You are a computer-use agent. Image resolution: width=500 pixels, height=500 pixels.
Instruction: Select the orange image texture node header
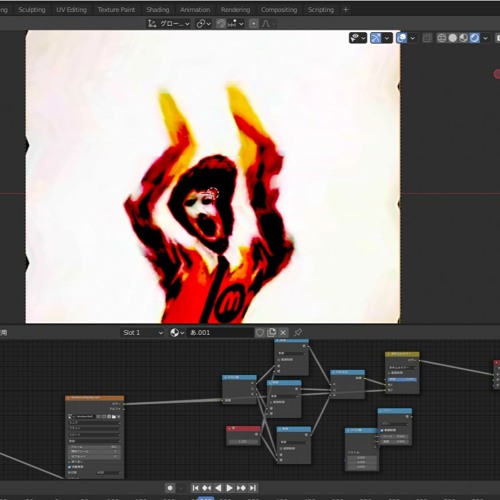95,398
